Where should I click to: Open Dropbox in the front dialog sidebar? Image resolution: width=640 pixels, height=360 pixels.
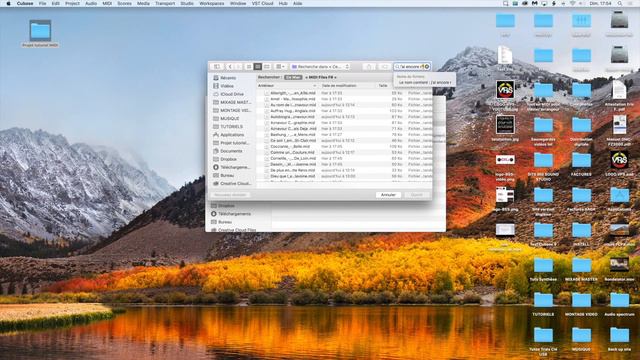click(225, 160)
